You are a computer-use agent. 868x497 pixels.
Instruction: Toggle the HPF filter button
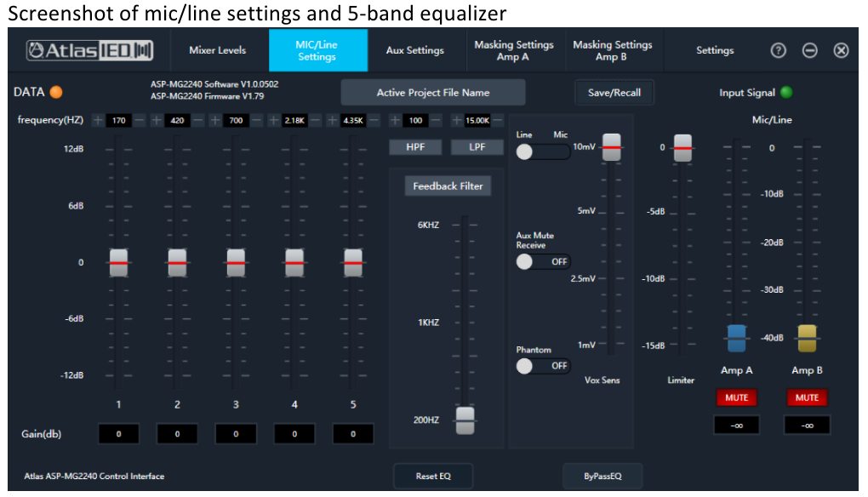coord(416,146)
